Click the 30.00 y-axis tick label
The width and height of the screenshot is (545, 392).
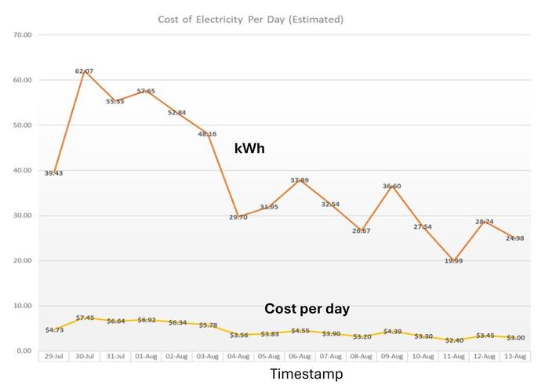(x=22, y=216)
